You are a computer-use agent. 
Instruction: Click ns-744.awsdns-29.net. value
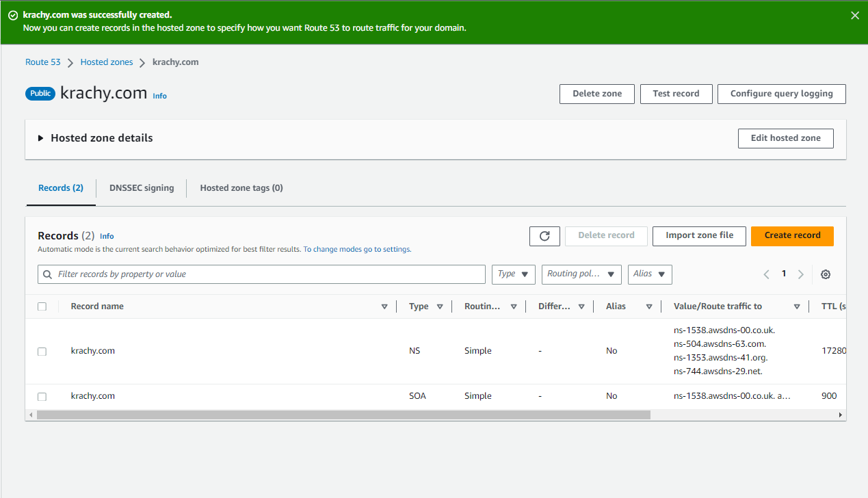click(718, 371)
